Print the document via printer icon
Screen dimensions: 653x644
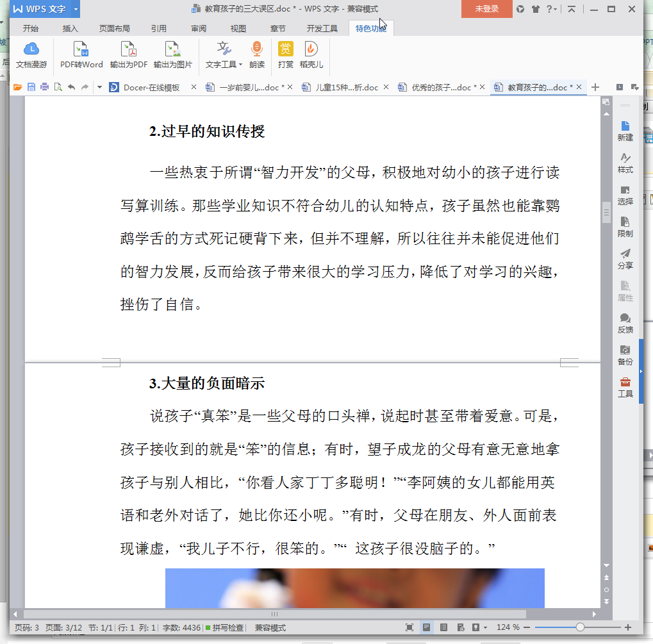45,87
